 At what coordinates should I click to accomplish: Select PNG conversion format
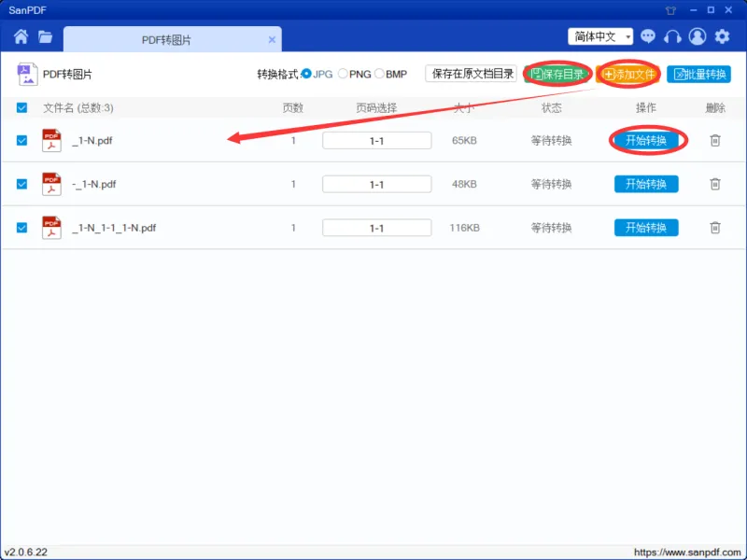pyautogui.click(x=355, y=75)
